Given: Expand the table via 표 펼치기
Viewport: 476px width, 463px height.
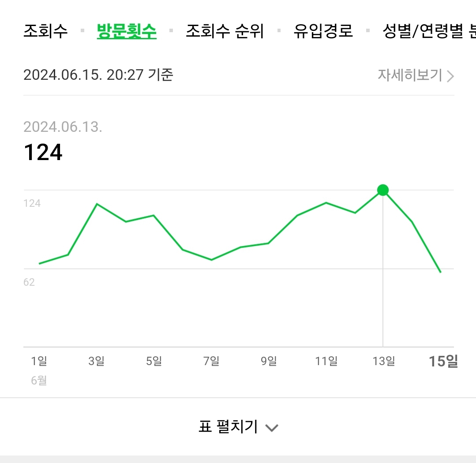Looking at the screenshot, I should tap(228, 426).
